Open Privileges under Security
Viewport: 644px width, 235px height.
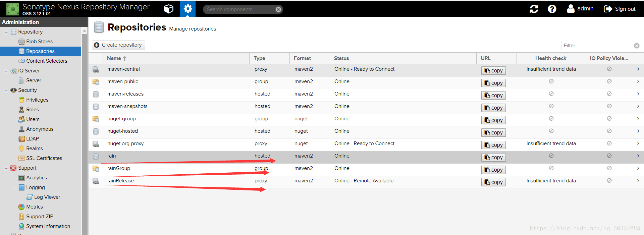[x=37, y=100]
